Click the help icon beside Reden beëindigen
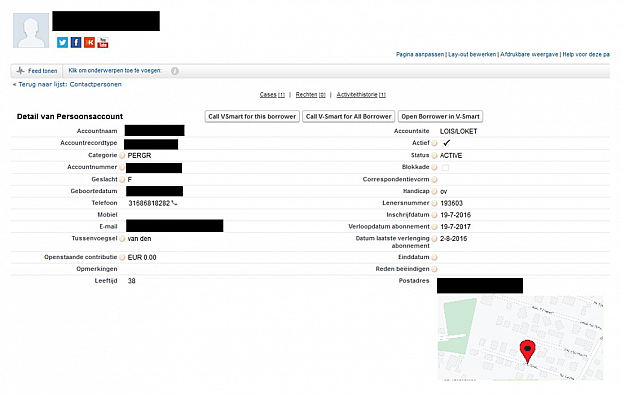Image resolution: width=621 pixels, height=395 pixels. point(434,269)
